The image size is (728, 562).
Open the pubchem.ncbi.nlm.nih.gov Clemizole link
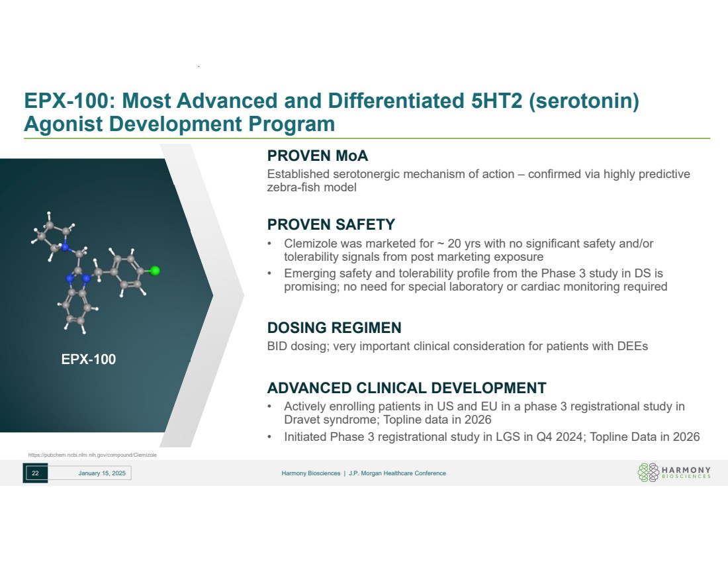click(x=93, y=455)
